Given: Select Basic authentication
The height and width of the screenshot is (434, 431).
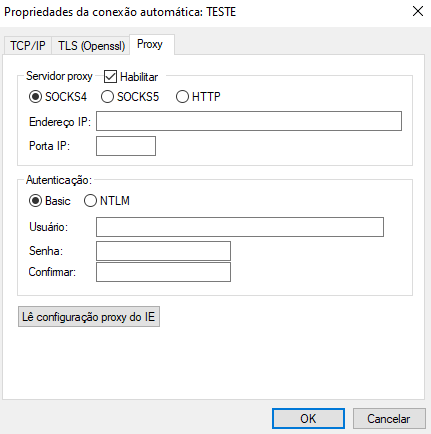Looking at the screenshot, I should (50, 201).
